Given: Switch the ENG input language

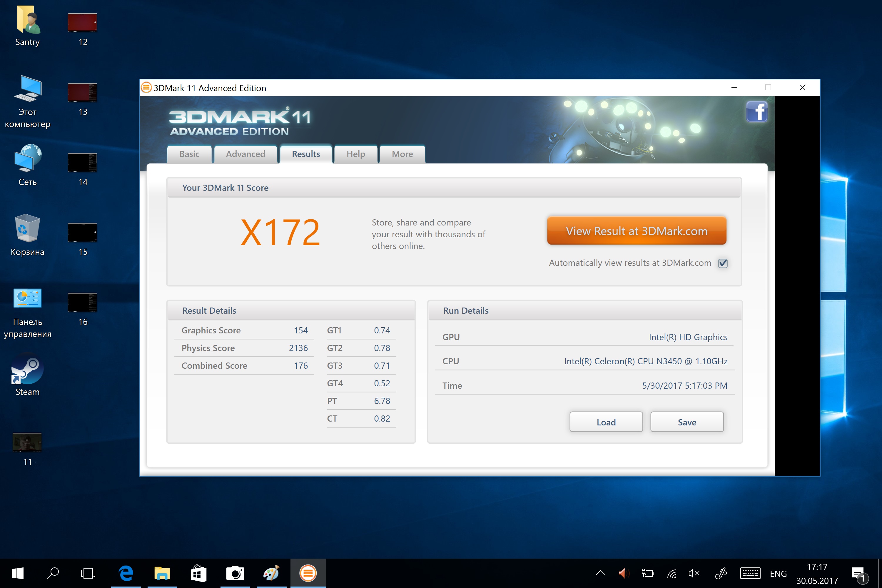Looking at the screenshot, I should coord(779,573).
